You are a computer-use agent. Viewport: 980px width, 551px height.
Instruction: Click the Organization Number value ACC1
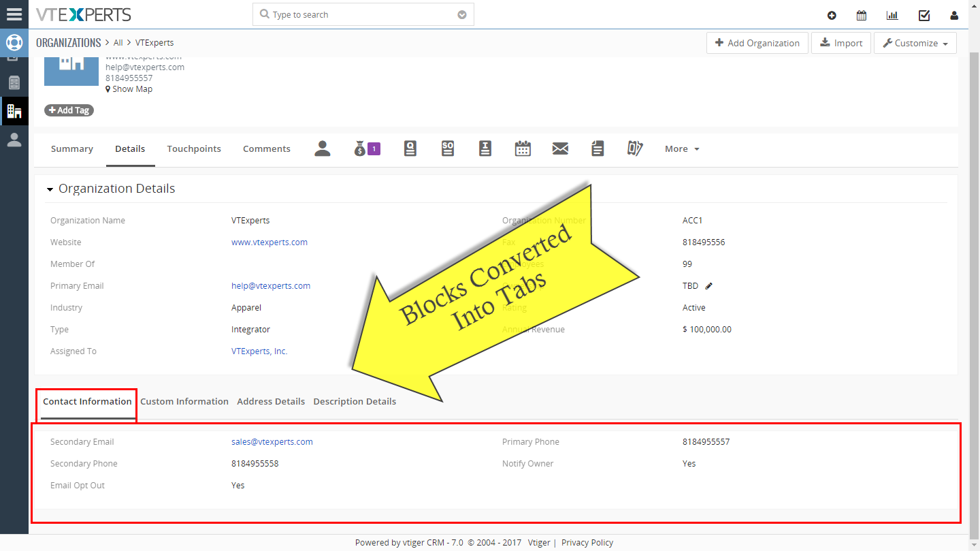click(x=692, y=221)
